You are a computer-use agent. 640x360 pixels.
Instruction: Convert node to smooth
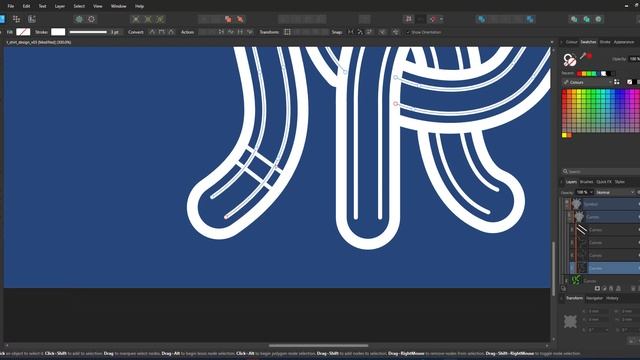click(162, 32)
